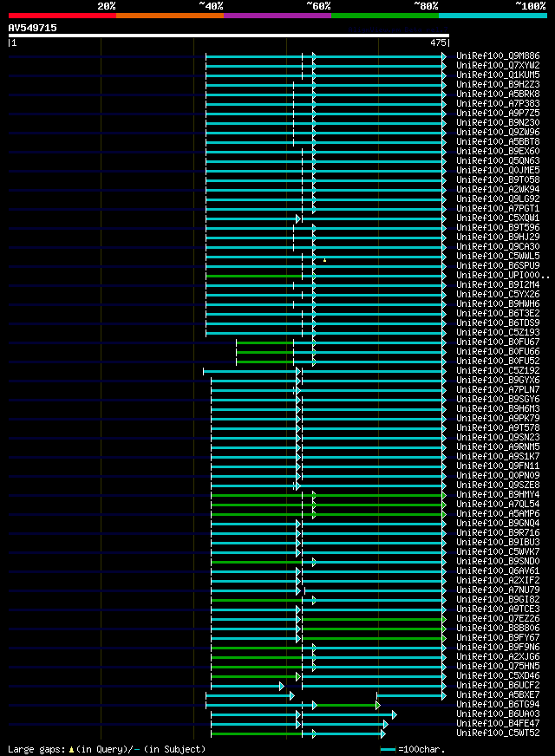Select the UniRef100_Q9FN11 label
The image size is (555, 756).
[498, 466]
